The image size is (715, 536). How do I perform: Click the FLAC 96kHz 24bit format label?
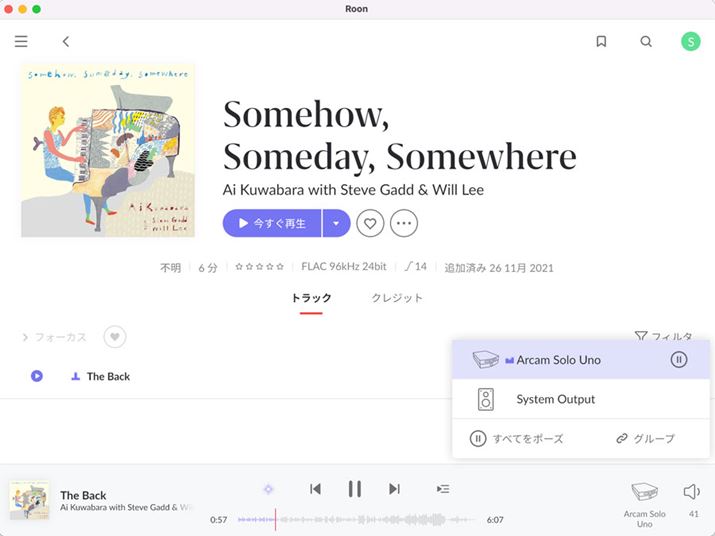point(344,266)
